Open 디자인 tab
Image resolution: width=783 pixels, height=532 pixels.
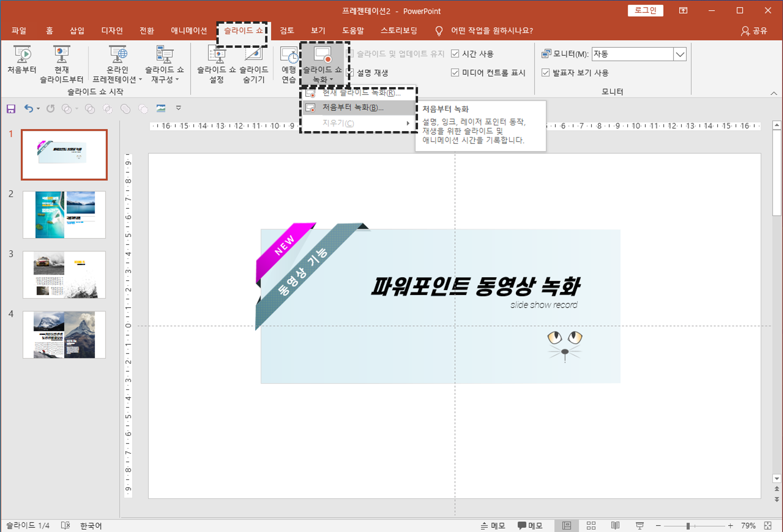pyautogui.click(x=112, y=31)
